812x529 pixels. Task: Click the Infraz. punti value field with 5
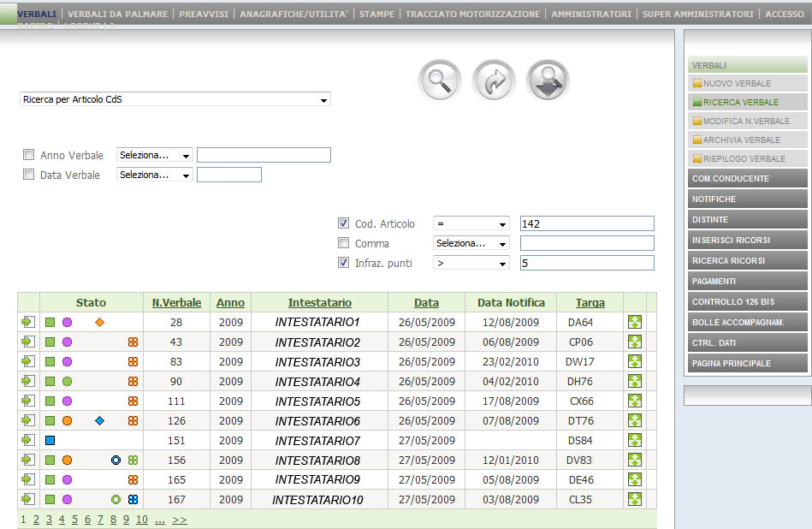pos(587,263)
